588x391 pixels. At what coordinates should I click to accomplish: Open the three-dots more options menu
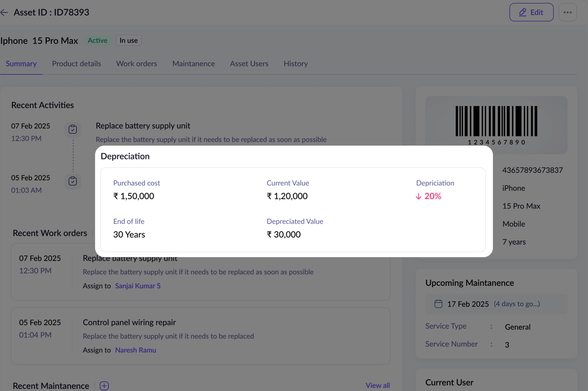[x=567, y=12]
